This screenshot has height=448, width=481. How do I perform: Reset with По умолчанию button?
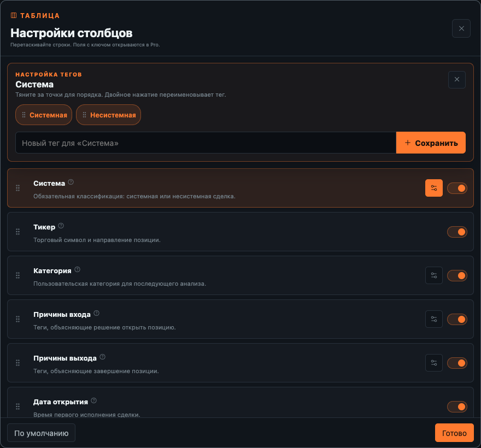(x=41, y=433)
